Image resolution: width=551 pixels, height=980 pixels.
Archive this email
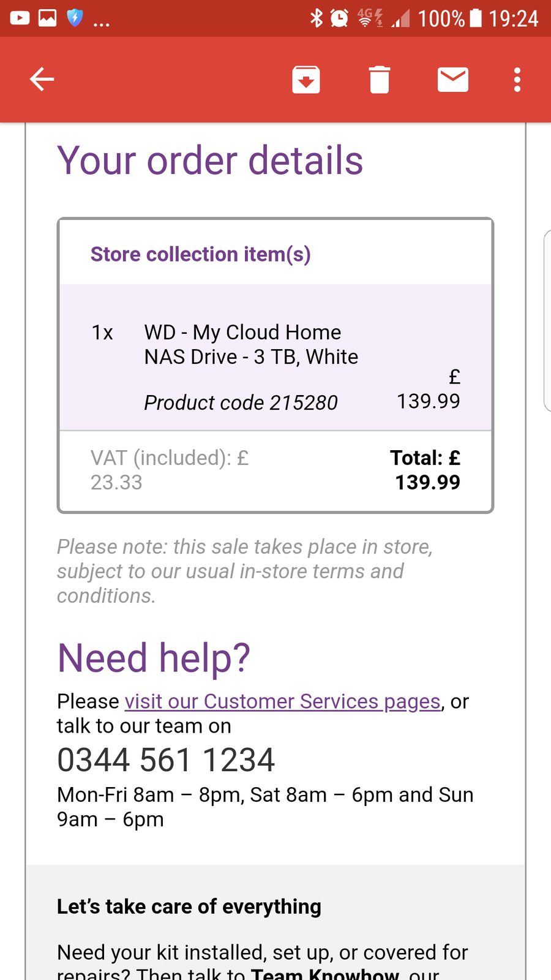(x=306, y=80)
